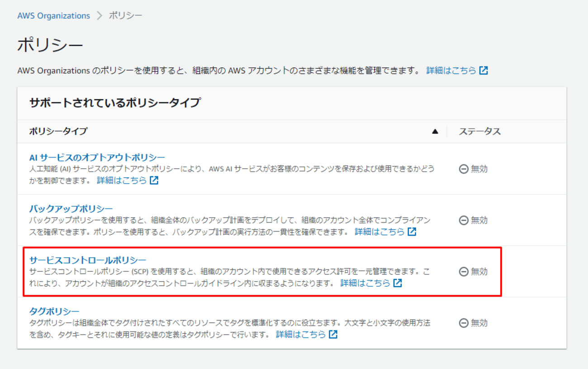Open 詳細はこちら link in バックアップポリシー row

click(380, 232)
